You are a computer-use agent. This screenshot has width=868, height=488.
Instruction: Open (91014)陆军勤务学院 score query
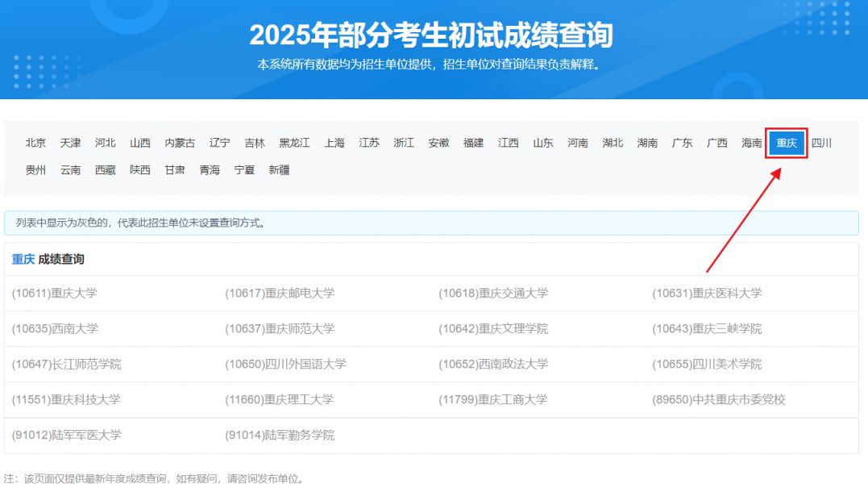pyautogui.click(x=280, y=435)
